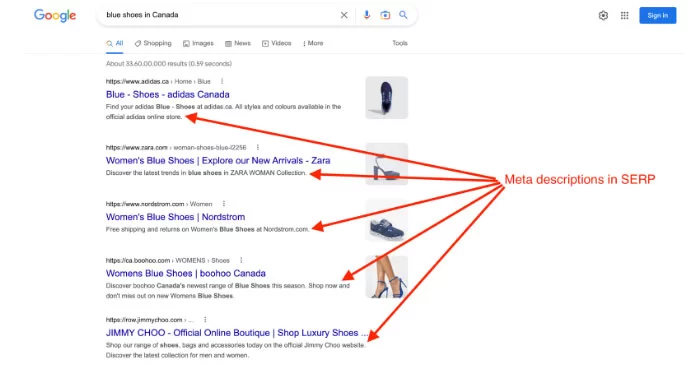Open the Google apps grid icon

point(624,15)
